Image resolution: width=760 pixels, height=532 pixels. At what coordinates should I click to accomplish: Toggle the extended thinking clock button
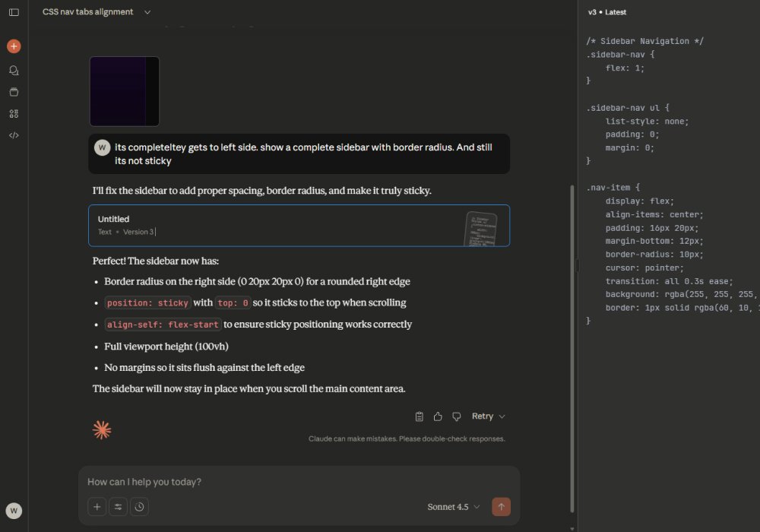pos(139,507)
